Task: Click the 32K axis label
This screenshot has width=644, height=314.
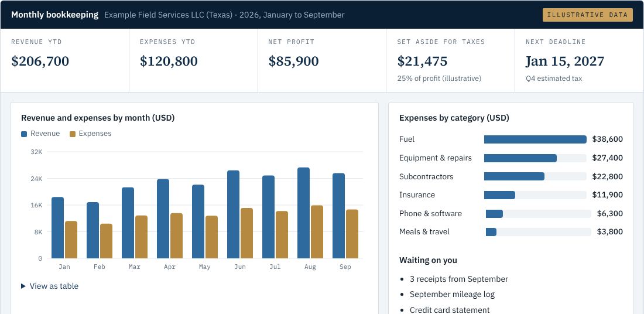Action: [36, 152]
